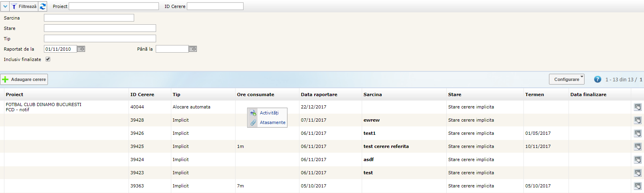Expand the Configurare dropdown button
The height and width of the screenshot is (193, 644).
[x=567, y=79]
